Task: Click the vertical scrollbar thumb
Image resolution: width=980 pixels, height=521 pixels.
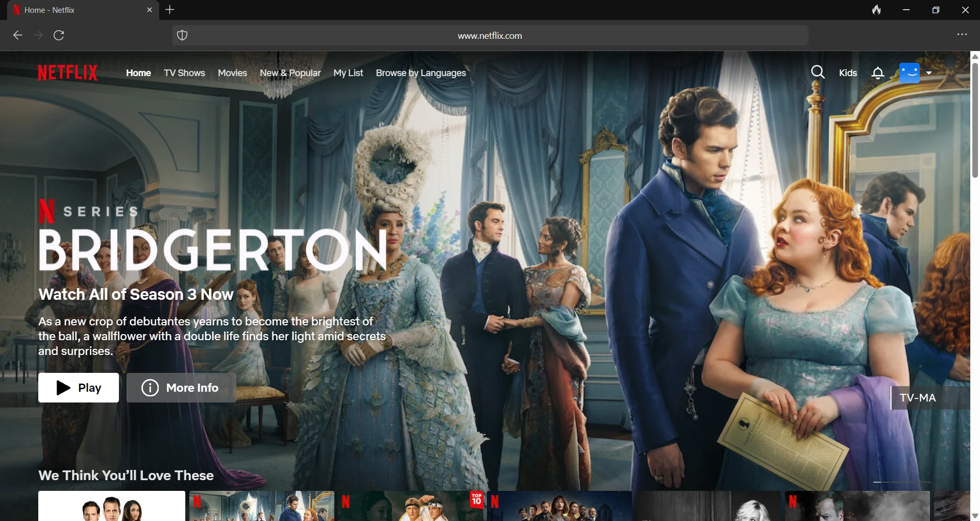Action: point(975,120)
